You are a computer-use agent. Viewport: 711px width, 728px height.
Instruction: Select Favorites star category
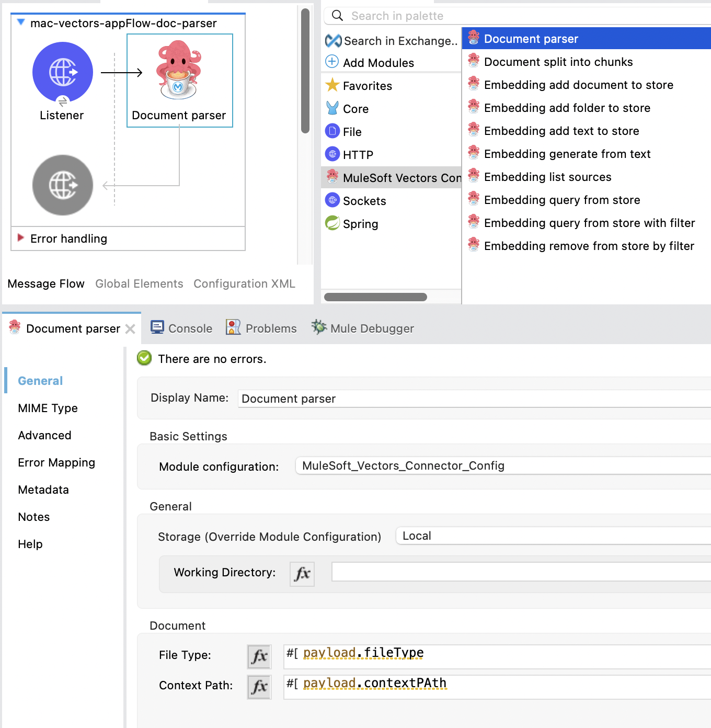359,86
